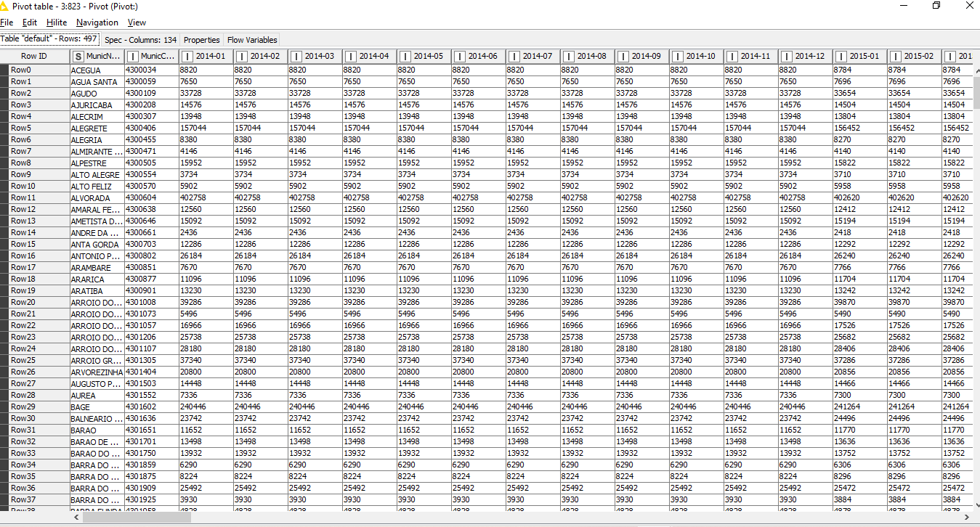980x527 pixels.
Task: Click the 2014-01 value 33728 in AGUDO row
Action: [206, 93]
